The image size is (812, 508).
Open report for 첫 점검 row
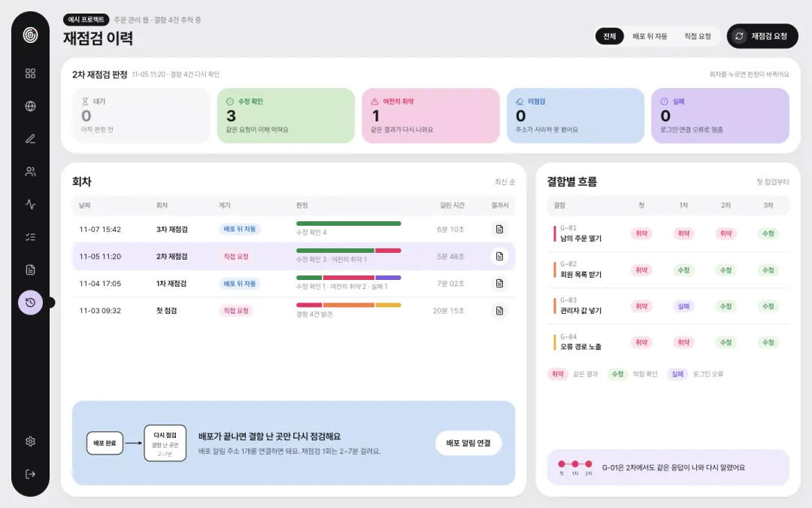coord(500,311)
